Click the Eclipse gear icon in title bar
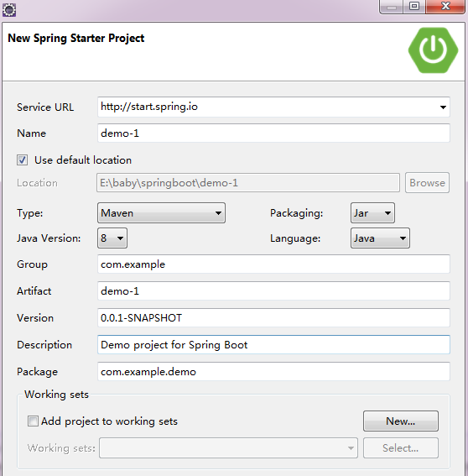The image size is (468, 476). tap(9, 10)
